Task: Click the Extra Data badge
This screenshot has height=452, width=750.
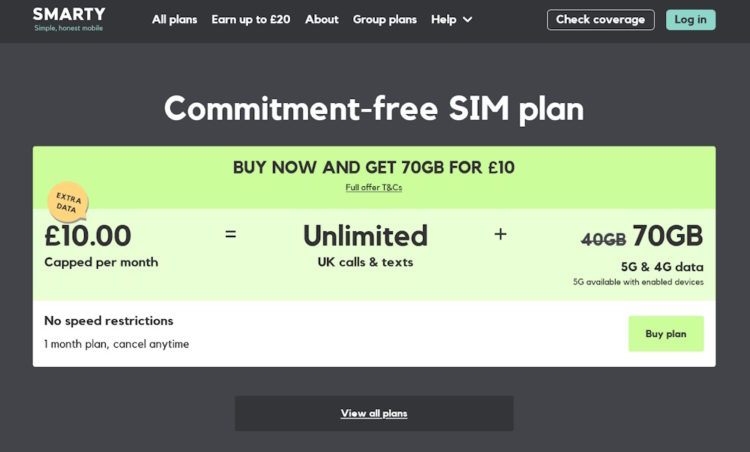Action: [67, 201]
